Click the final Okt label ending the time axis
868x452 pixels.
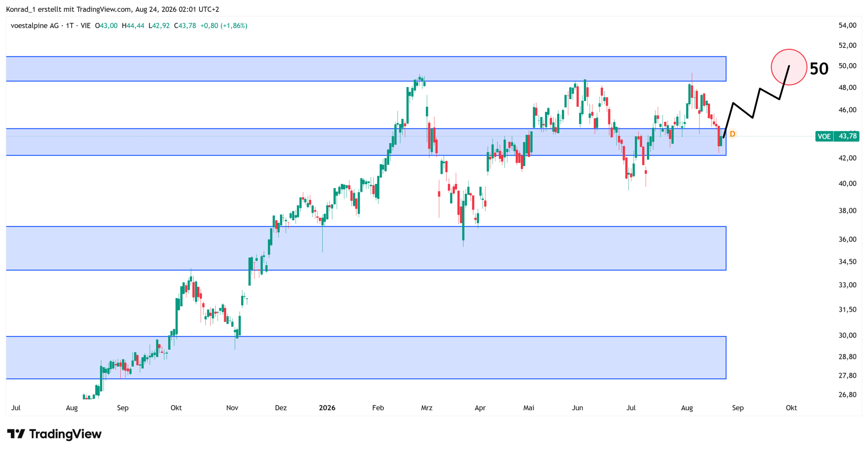point(791,408)
